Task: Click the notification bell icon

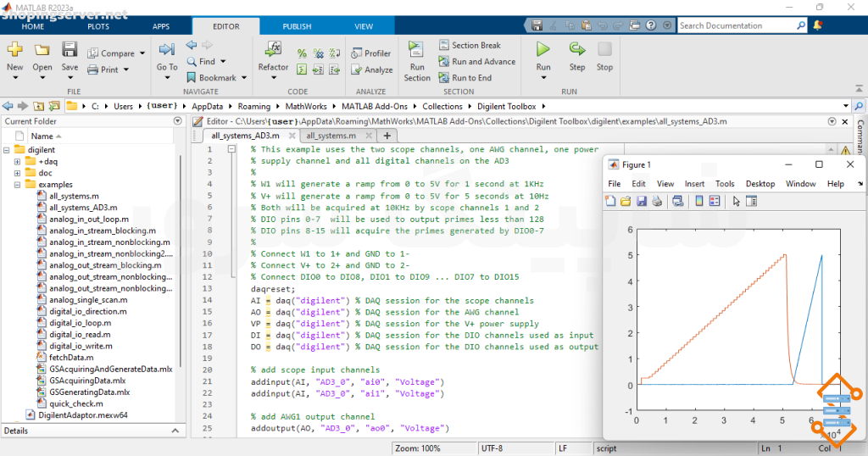Action: click(818, 25)
